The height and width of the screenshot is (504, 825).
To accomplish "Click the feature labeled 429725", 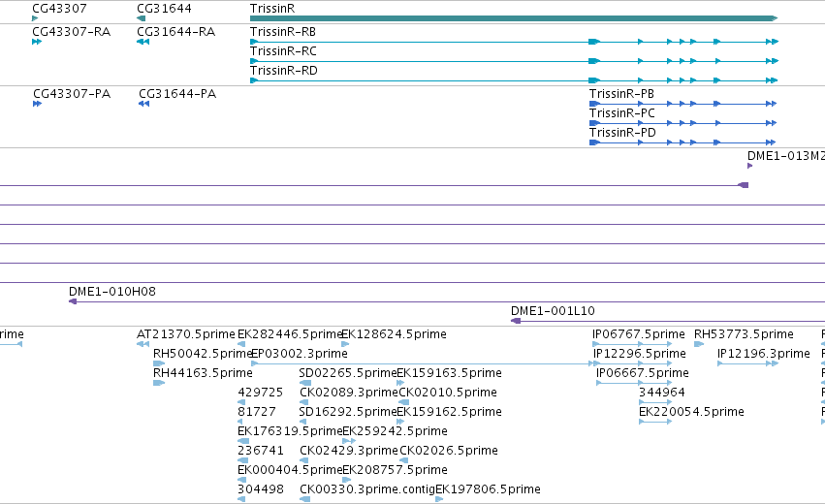I will 261,393.
